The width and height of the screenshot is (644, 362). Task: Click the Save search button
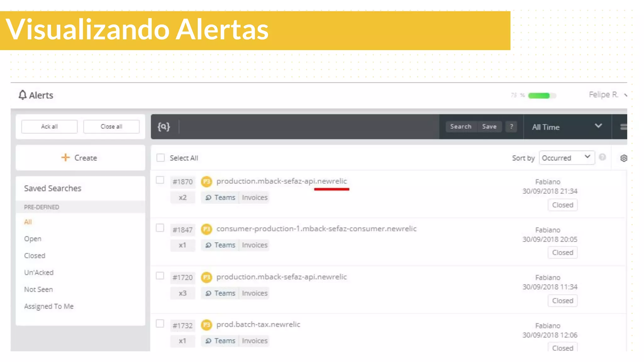coord(489,127)
